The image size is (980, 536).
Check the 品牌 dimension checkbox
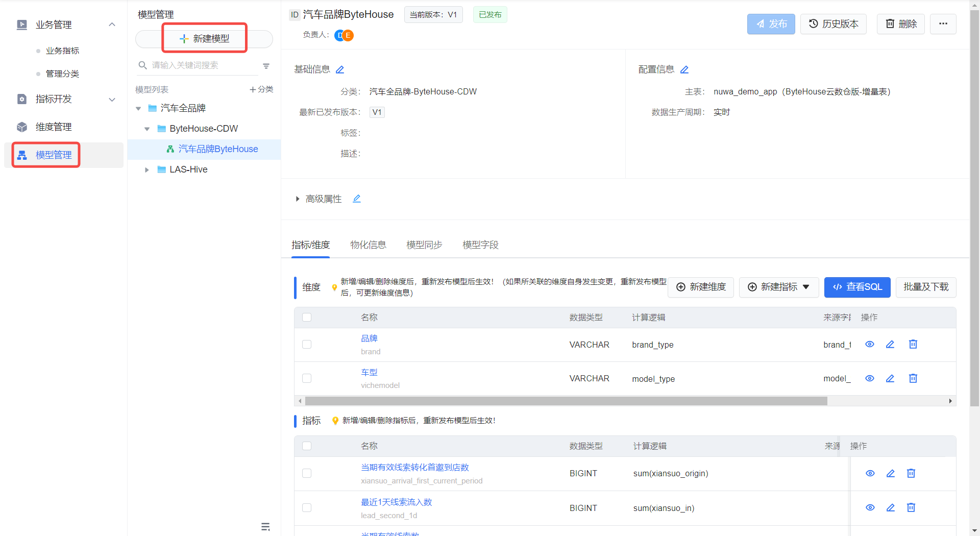tap(307, 345)
